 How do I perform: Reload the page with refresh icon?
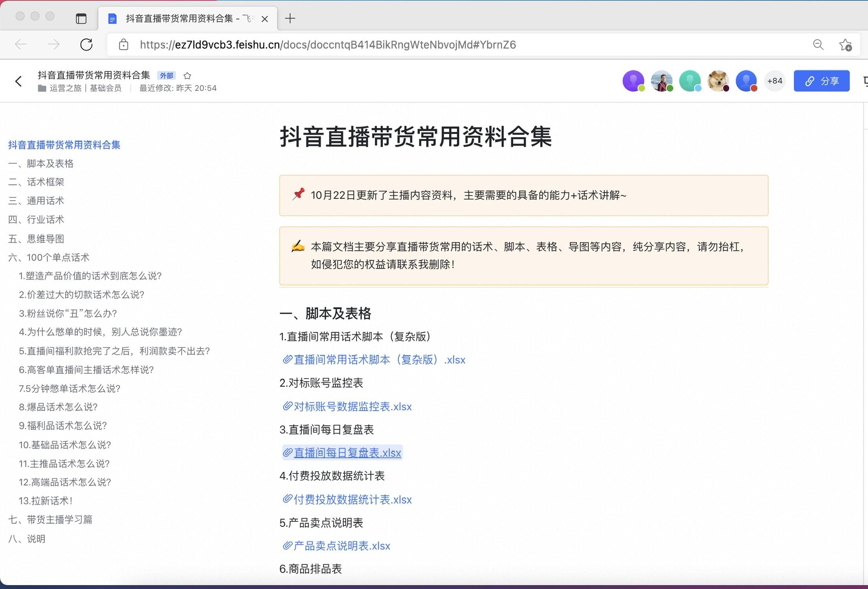coord(86,45)
